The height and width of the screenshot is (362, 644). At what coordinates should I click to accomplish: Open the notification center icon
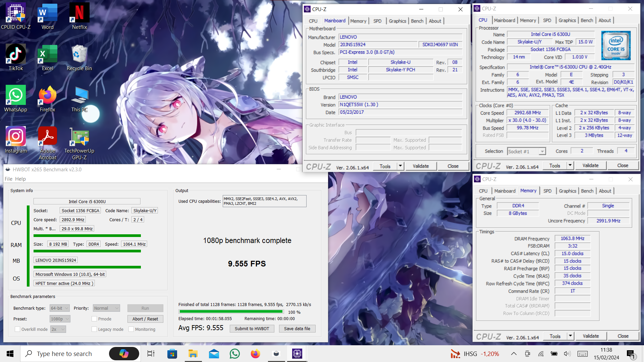[631, 354]
